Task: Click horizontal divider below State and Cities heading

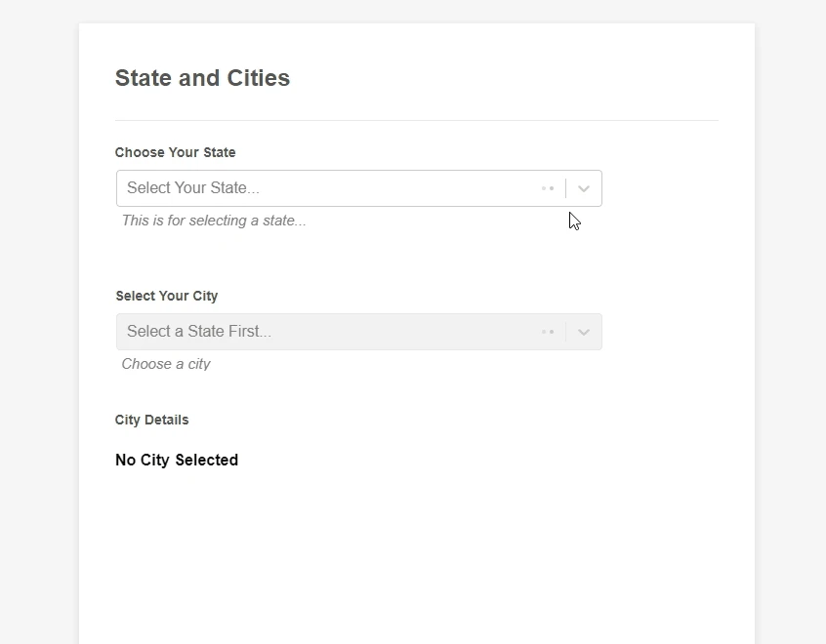Action: 416,120
